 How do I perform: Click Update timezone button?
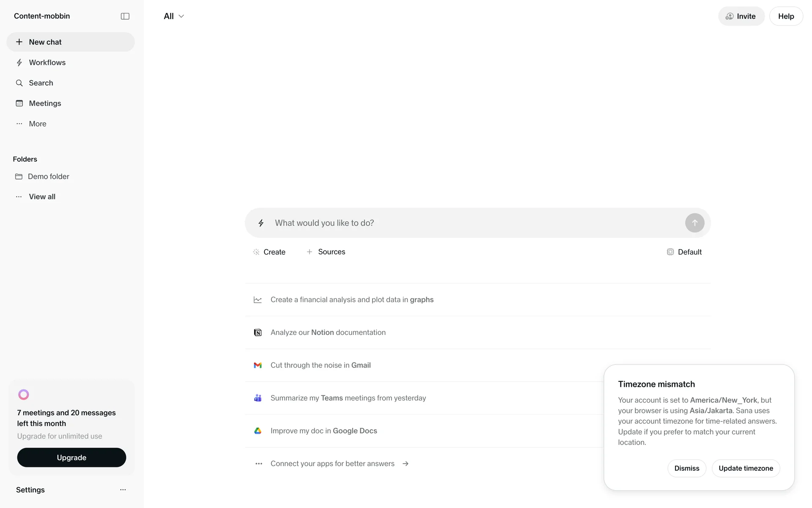tap(746, 468)
